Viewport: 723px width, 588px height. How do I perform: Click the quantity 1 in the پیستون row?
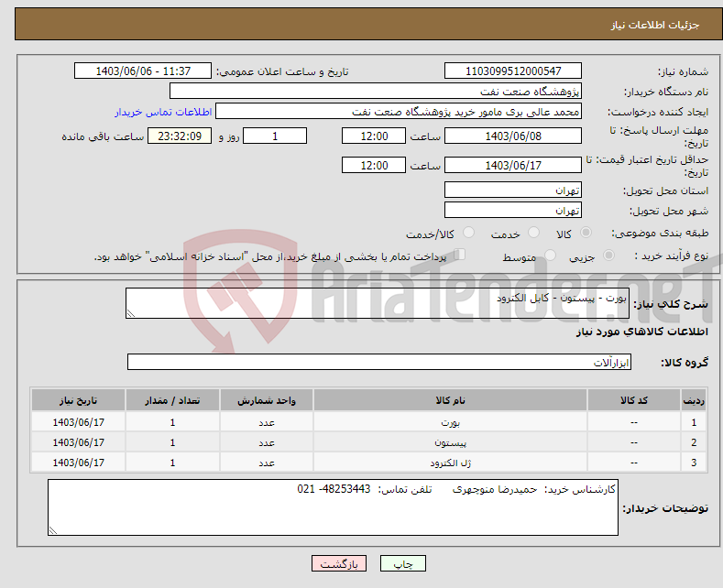click(172, 442)
